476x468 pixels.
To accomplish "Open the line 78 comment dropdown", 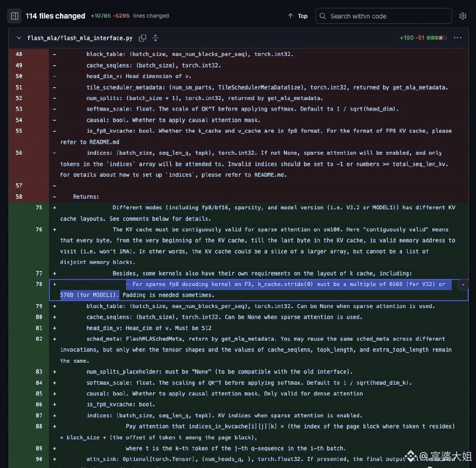I will (463, 285).
